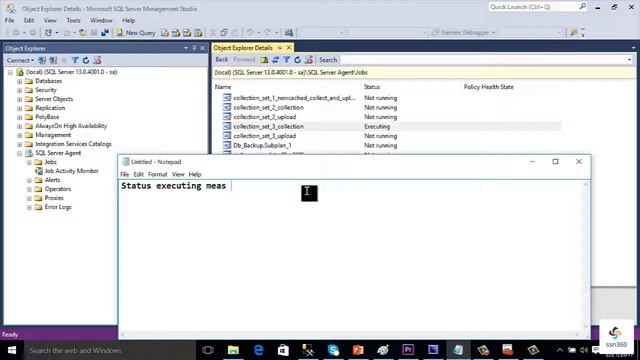640x360 pixels.
Task: Expand the Replication node
Action: point(19,108)
